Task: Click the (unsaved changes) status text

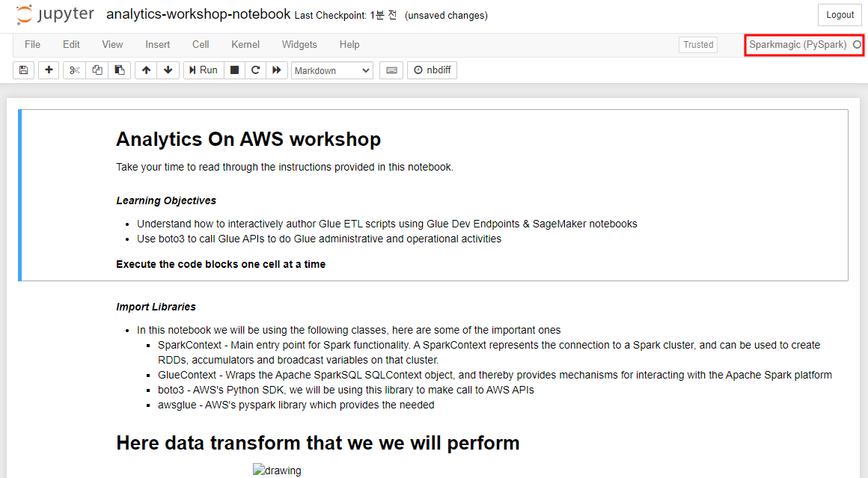Action: click(446, 16)
